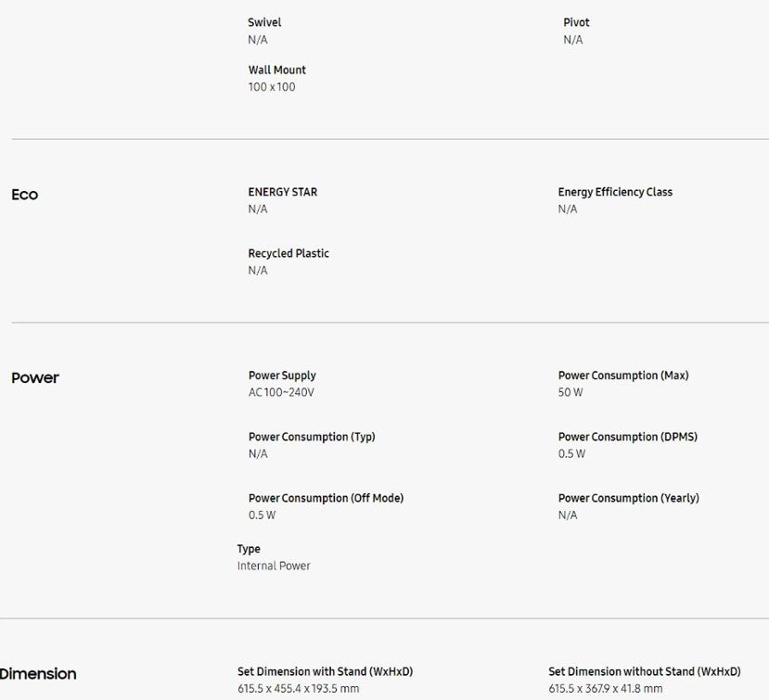Click the Pivot spec label

pos(576,22)
